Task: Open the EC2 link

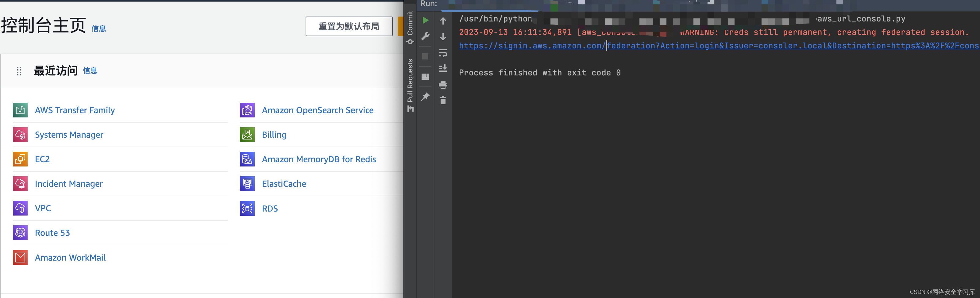Action: coord(42,159)
